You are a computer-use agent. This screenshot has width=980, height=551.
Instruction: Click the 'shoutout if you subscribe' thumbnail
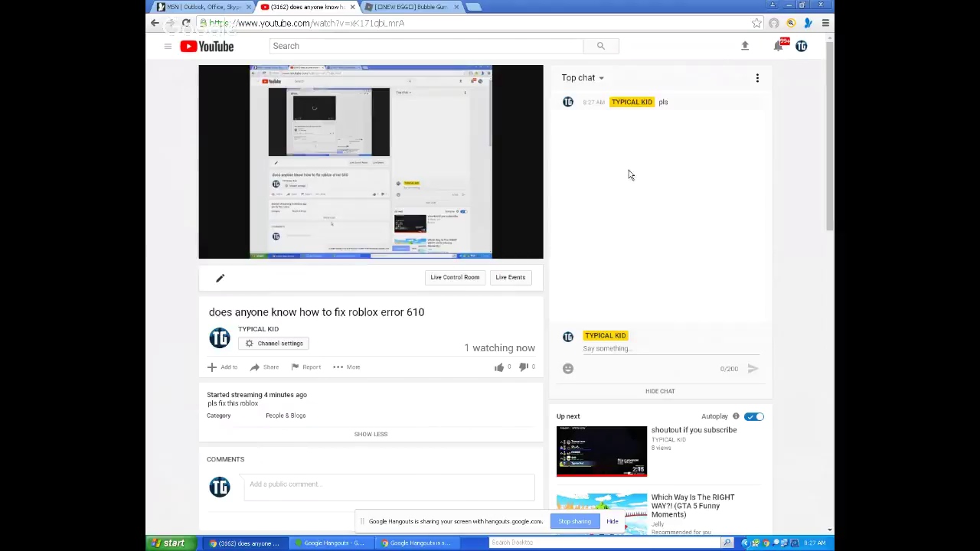(602, 452)
